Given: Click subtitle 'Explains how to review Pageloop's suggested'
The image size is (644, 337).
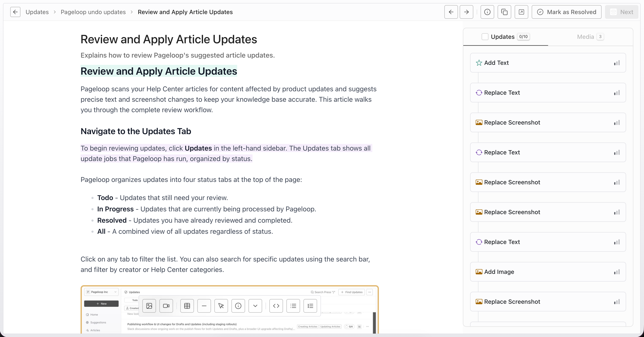Looking at the screenshot, I should [178, 55].
